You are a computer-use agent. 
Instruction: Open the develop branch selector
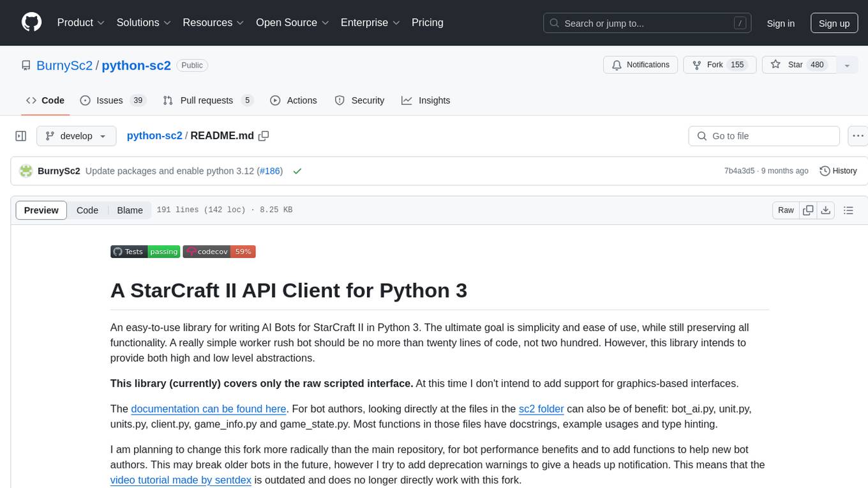pos(77,136)
